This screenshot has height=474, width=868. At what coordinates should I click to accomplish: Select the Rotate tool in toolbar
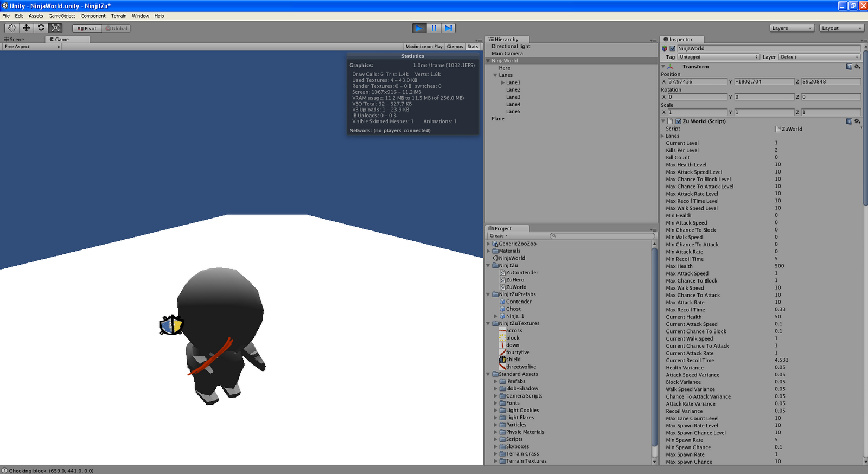pos(41,28)
